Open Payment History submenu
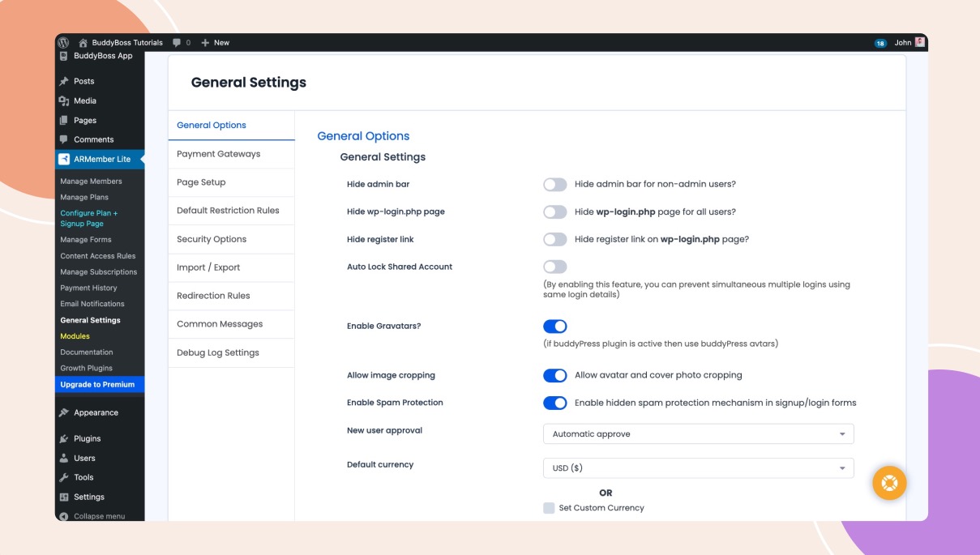 (88, 288)
